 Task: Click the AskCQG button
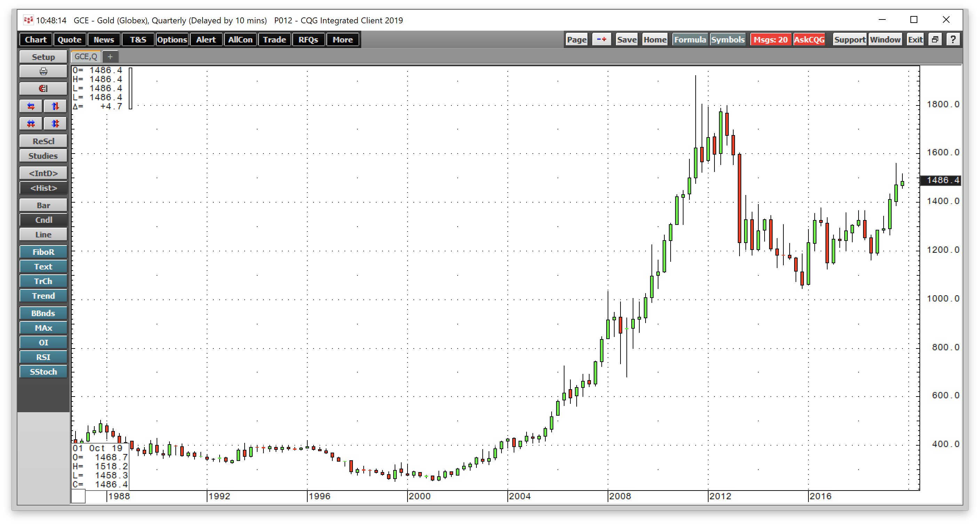[809, 40]
